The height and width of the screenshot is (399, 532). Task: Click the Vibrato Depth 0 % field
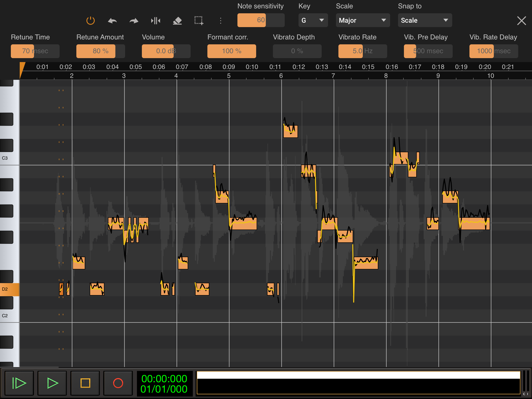click(297, 51)
